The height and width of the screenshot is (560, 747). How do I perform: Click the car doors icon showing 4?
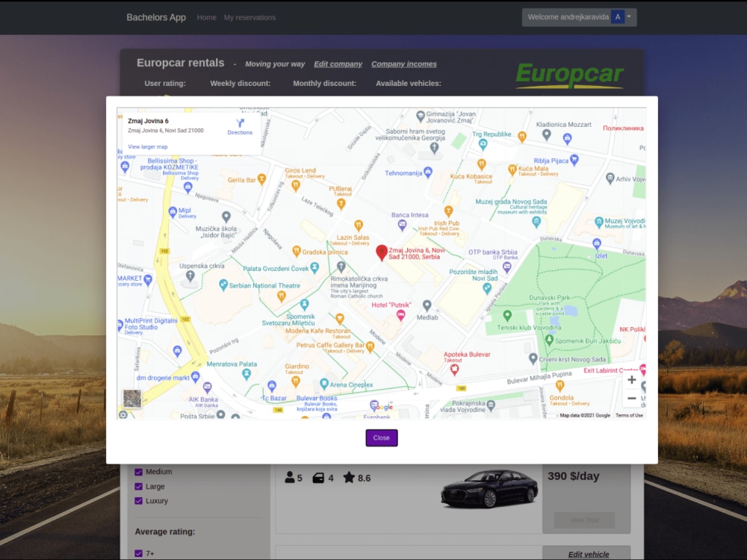[318, 478]
